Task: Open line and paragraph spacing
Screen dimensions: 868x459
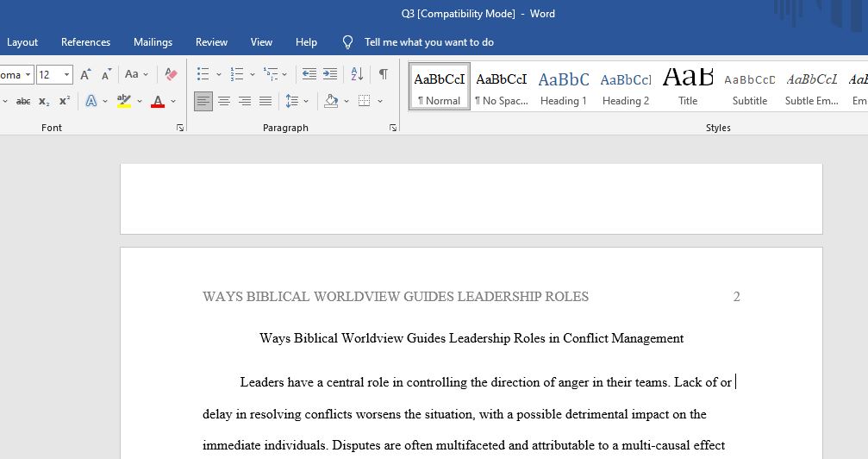Action: pyautogui.click(x=291, y=101)
